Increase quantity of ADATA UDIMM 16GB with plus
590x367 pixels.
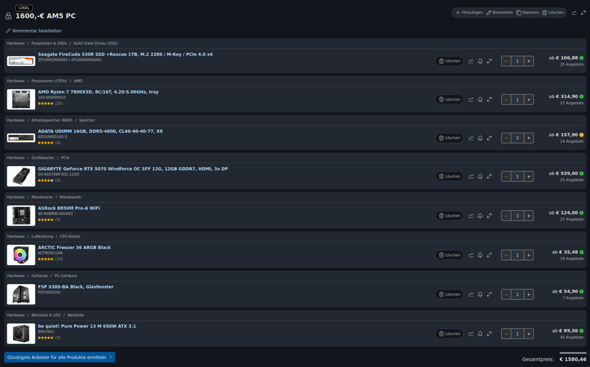click(529, 138)
